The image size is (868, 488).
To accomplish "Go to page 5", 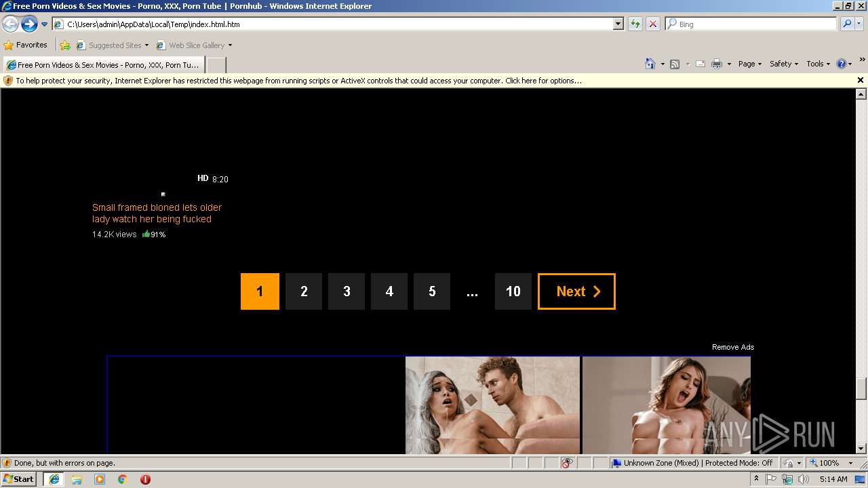I will pyautogui.click(x=432, y=291).
